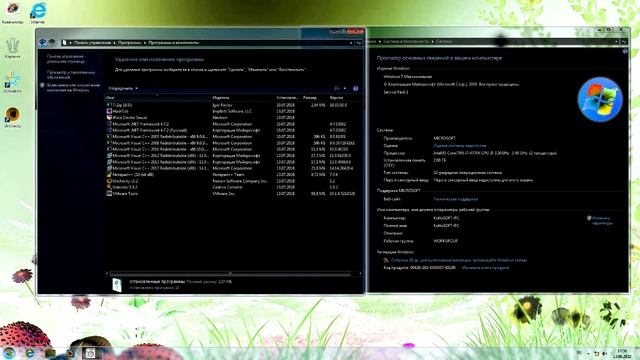Refresh the Programs and Features address bar

click(359, 43)
